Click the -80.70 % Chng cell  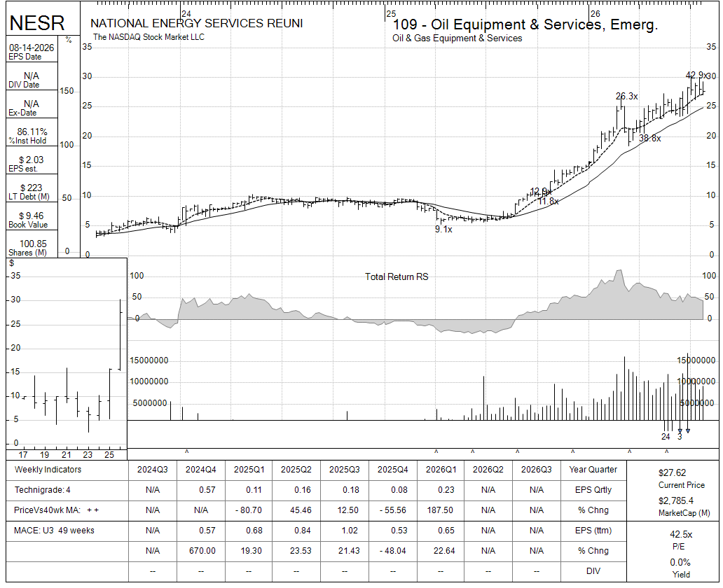click(249, 510)
